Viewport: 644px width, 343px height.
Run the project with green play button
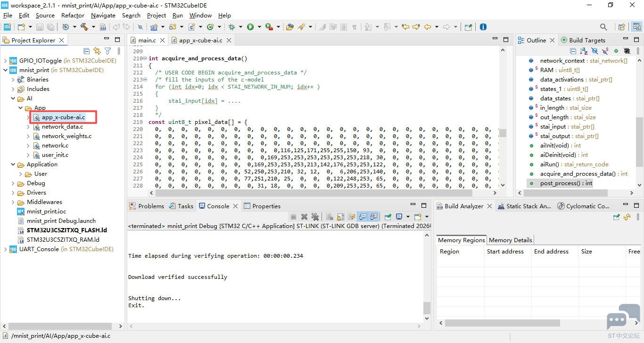250,27
